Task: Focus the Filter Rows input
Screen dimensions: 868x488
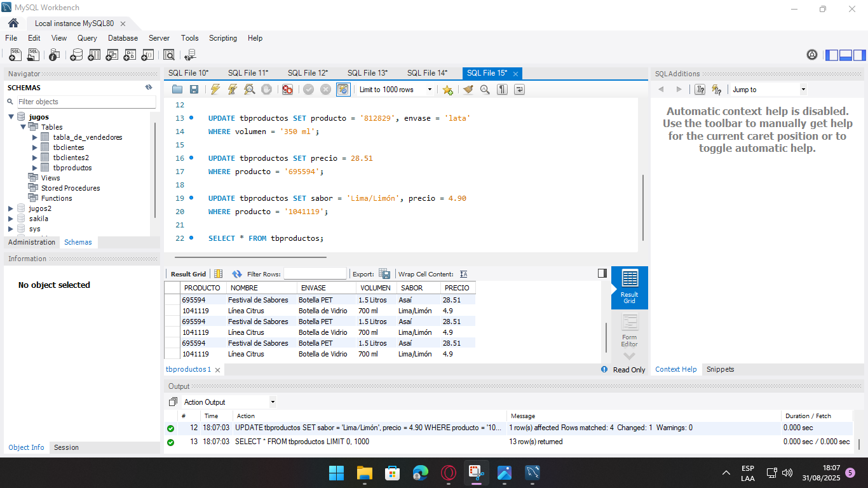Action: pos(315,274)
